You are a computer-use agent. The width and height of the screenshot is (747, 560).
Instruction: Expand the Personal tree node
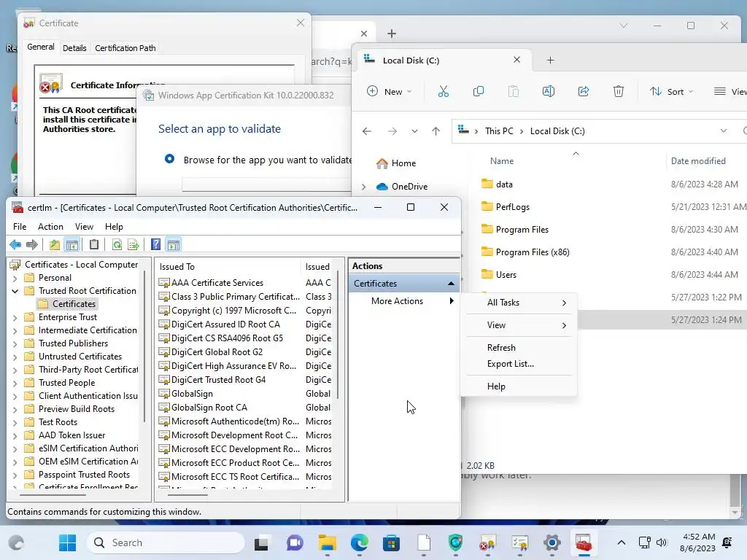(15, 278)
